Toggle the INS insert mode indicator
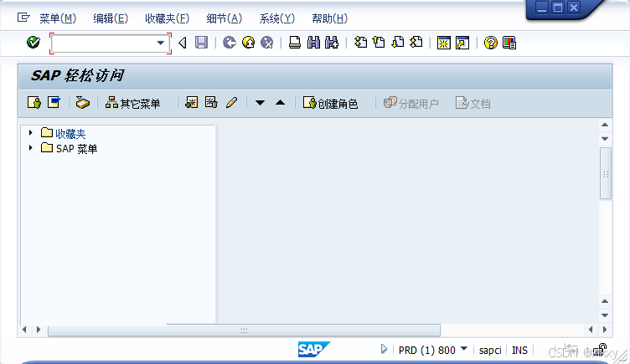The width and height of the screenshot is (630, 364). pos(519,351)
